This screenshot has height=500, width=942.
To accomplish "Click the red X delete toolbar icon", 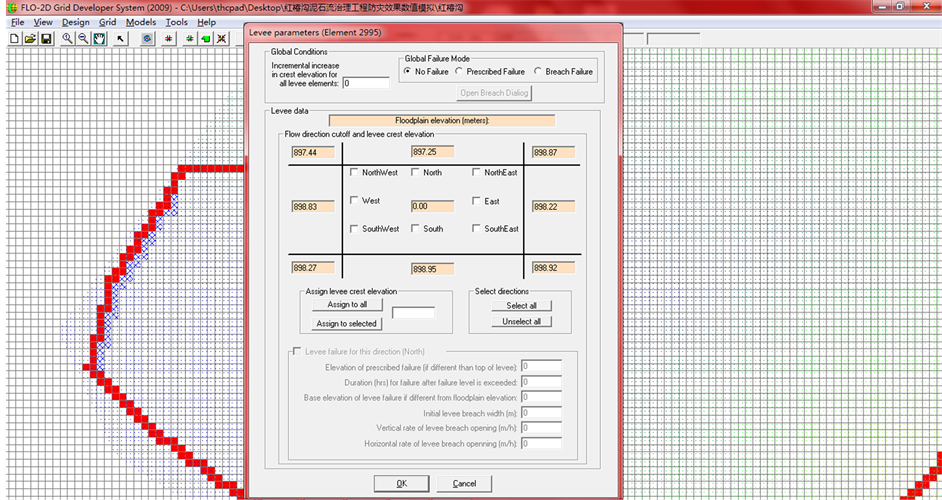I will tap(222, 39).
